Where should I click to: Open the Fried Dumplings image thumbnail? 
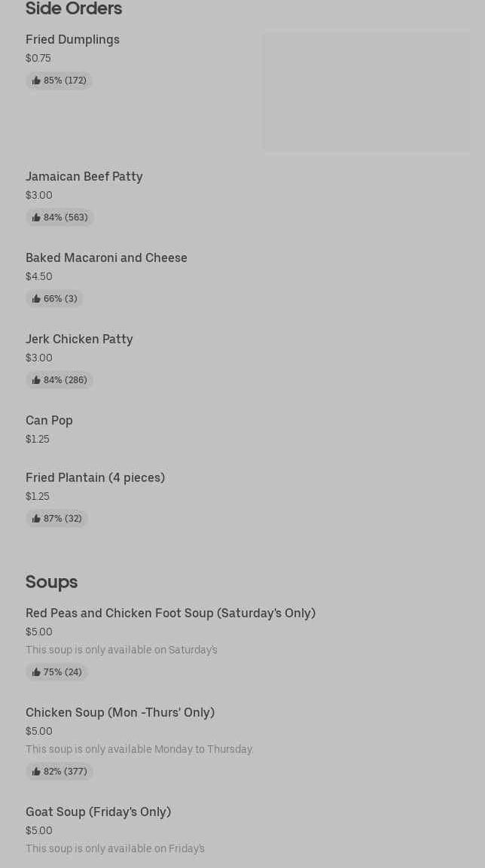pos(366,91)
